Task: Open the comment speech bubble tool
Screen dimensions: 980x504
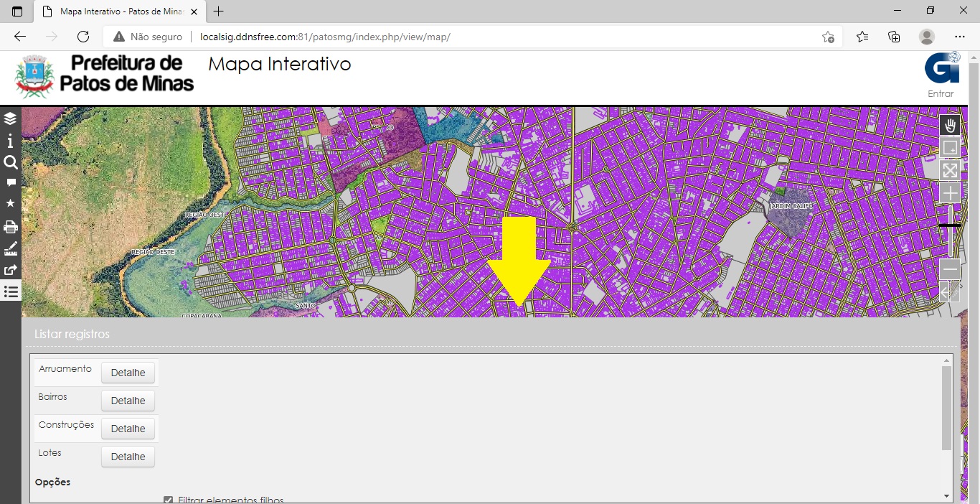Action: 10,183
